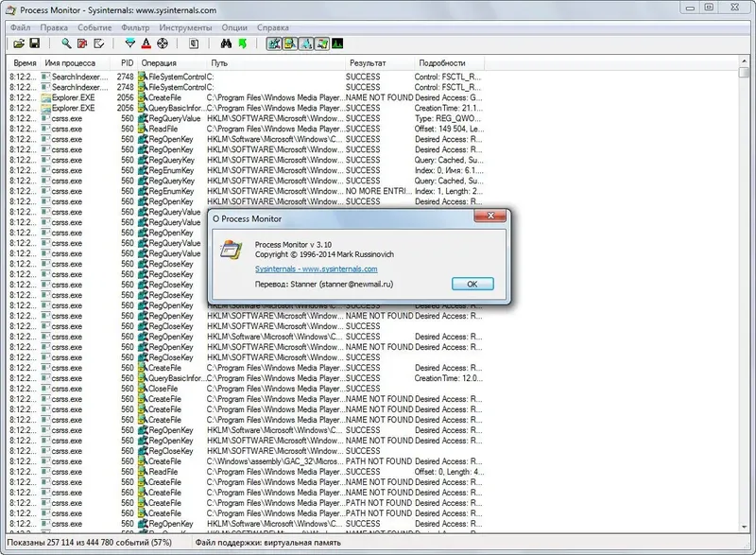Select the CloseFile operation row

(x=246, y=389)
